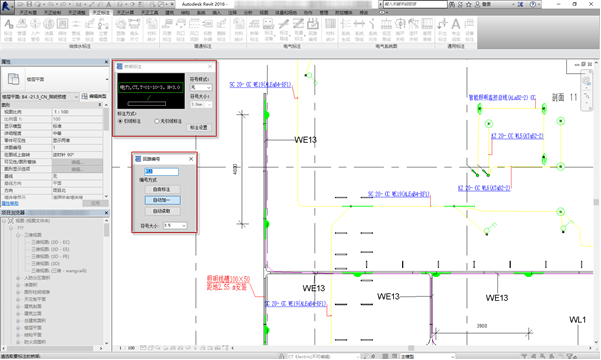Click the drawing area horizontal scrollbar

click(411, 348)
